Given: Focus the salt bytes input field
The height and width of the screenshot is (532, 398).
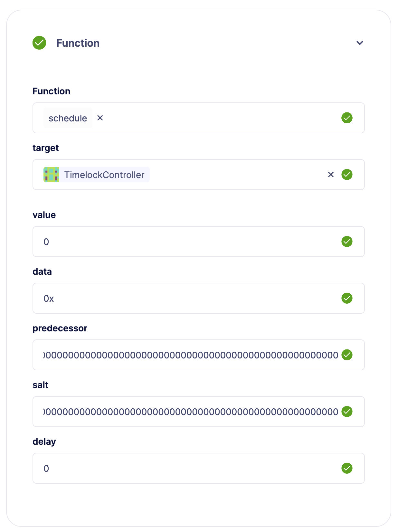Looking at the screenshot, I should pyautogui.click(x=190, y=412).
